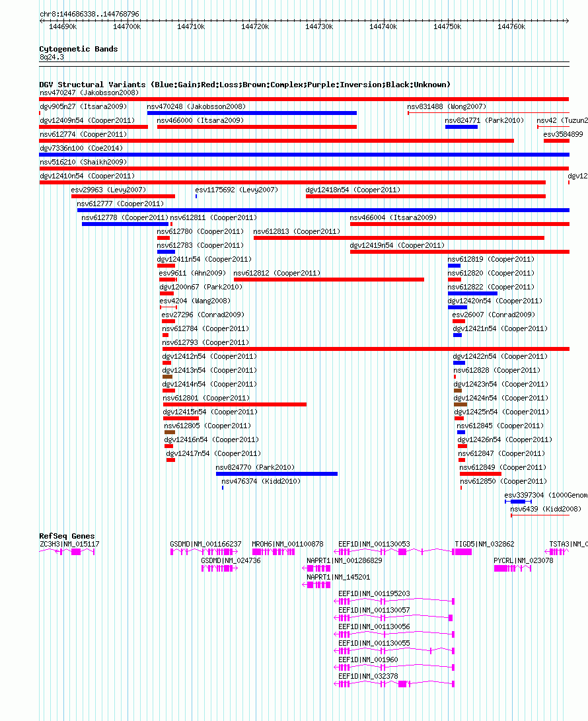Click esv27296 (Conrad2009) label
The height and width of the screenshot is (721, 588).
[x=203, y=315]
